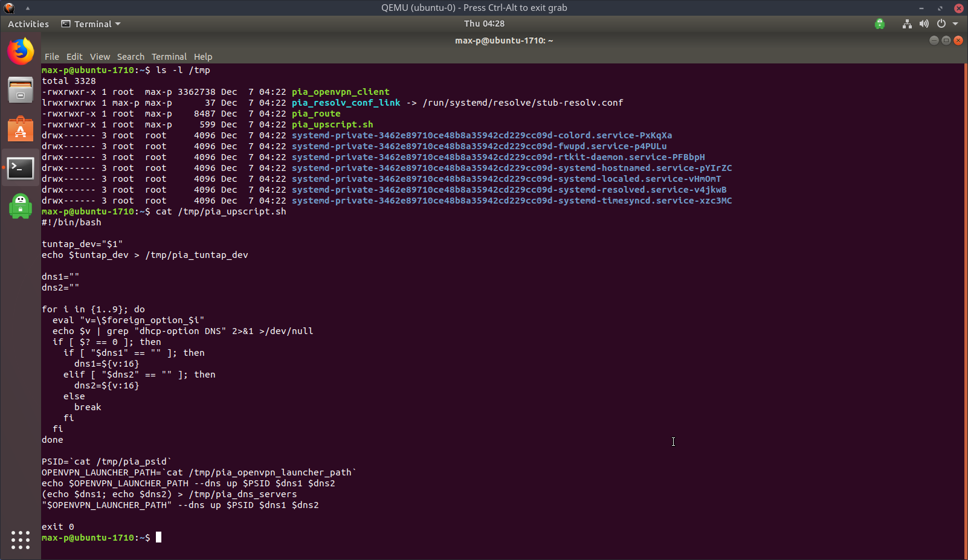Open Ubuntu Software from the dock
Screen dimensions: 968x560
click(21, 129)
